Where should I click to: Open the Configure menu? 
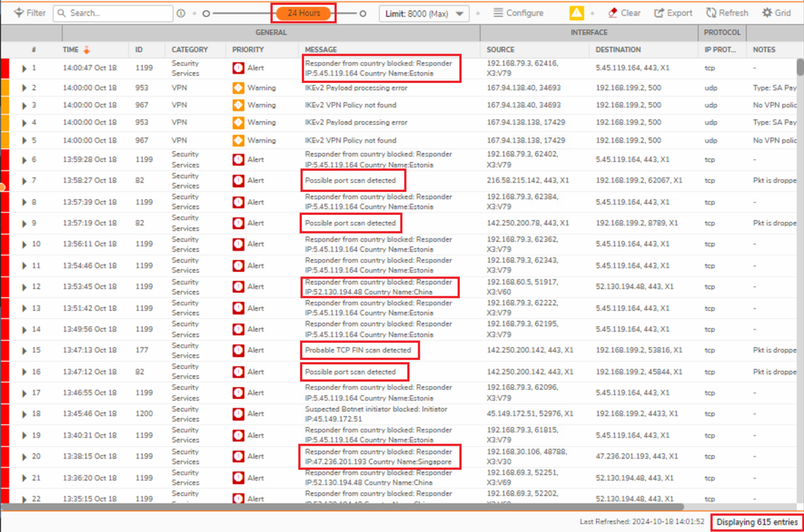click(518, 13)
